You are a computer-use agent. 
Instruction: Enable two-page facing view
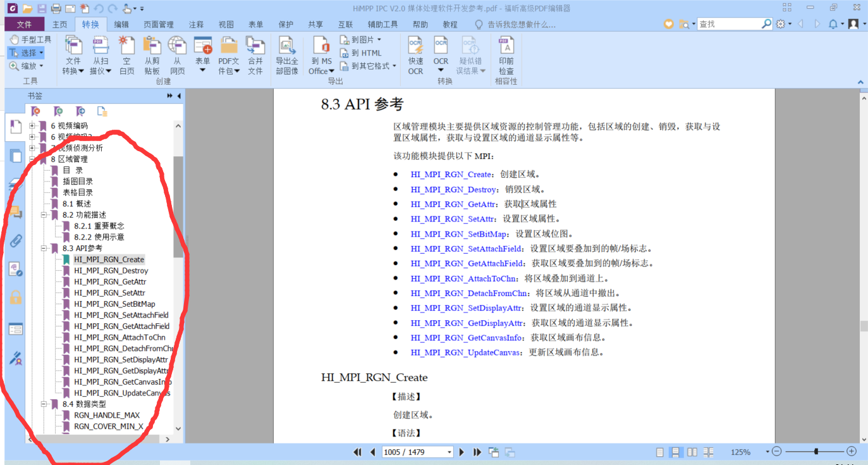pyautogui.click(x=694, y=452)
